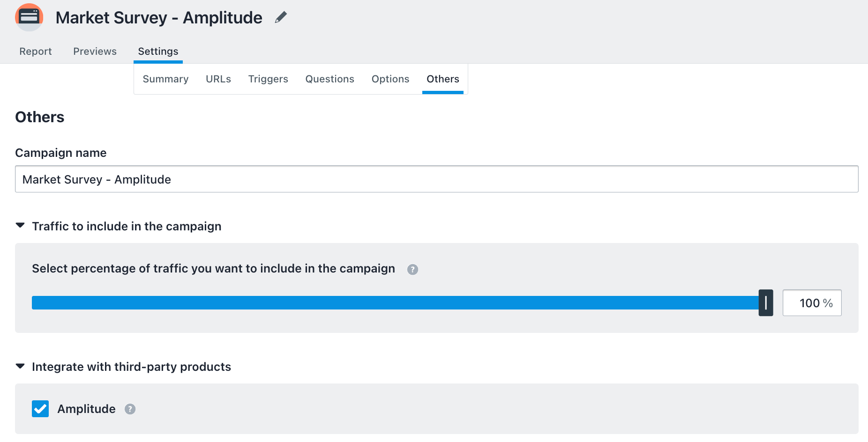Open the traffic percentage help tooltip icon

coord(412,269)
